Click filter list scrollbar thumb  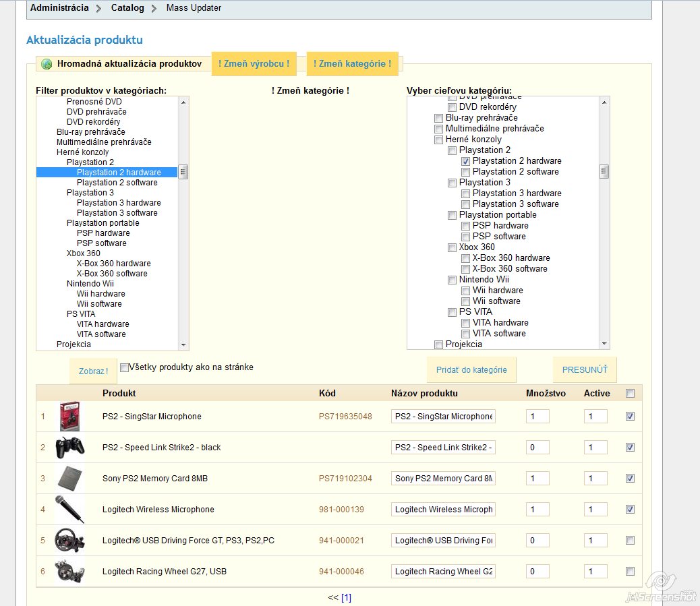coord(183,172)
